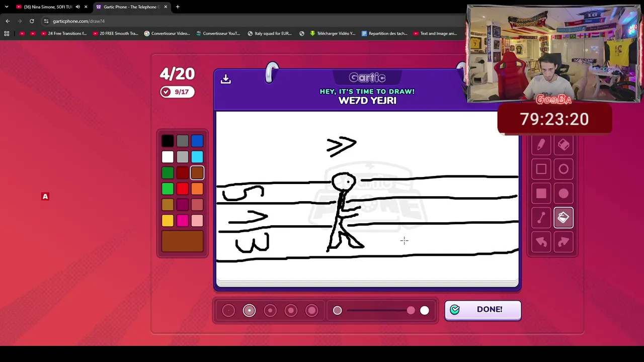Click the DONE button to submit drawing
This screenshot has width=644, height=362.
pos(482,310)
